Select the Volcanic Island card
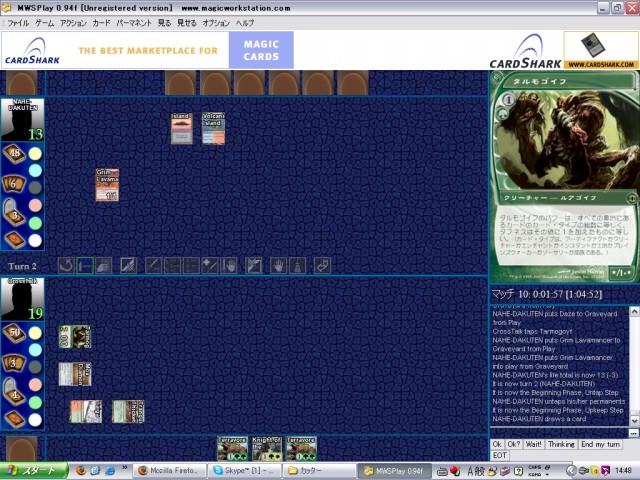 [213, 129]
